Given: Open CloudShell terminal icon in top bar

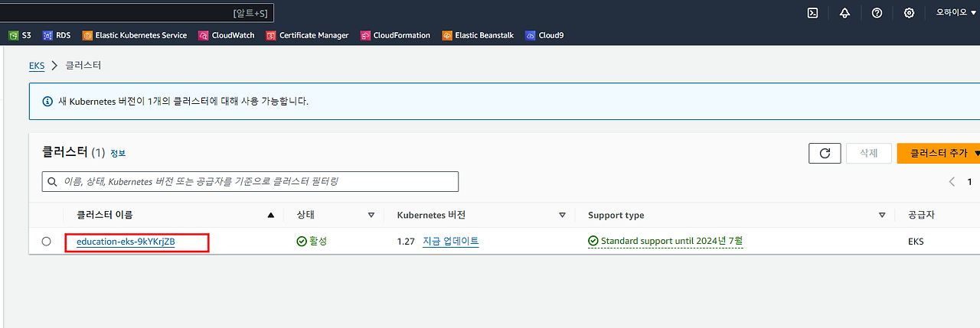Looking at the screenshot, I should (x=813, y=13).
